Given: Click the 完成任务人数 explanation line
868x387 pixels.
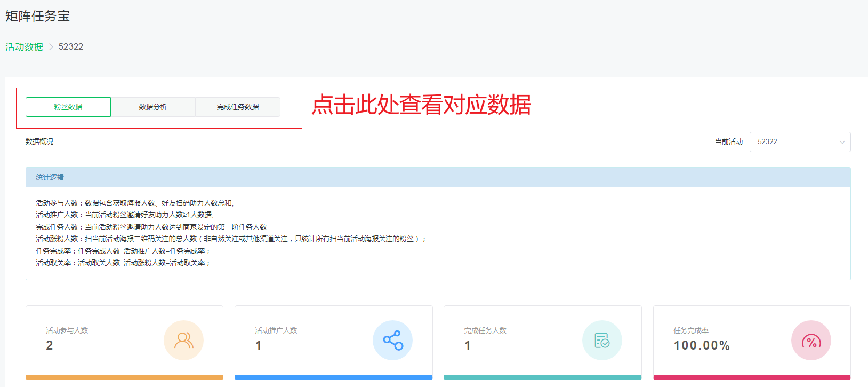Looking at the screenshot, I should click(151, 227).
